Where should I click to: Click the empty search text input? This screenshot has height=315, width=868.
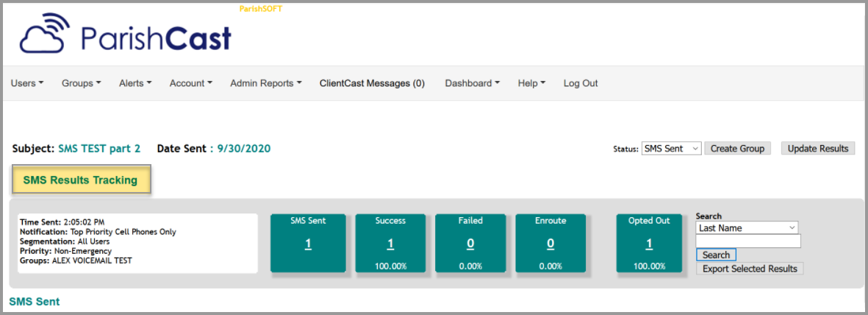pyautogui.click(x=748, y=241)
